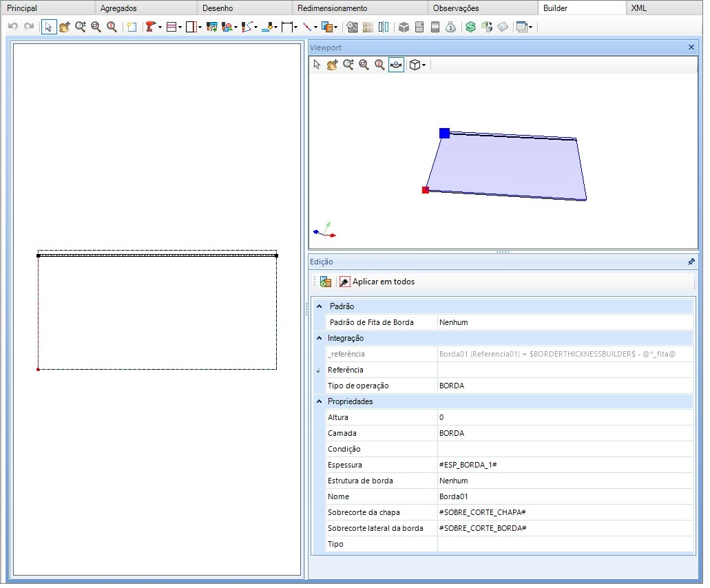
Task: Click the green and gray cubes convert icon
Action: pos(487,27)
